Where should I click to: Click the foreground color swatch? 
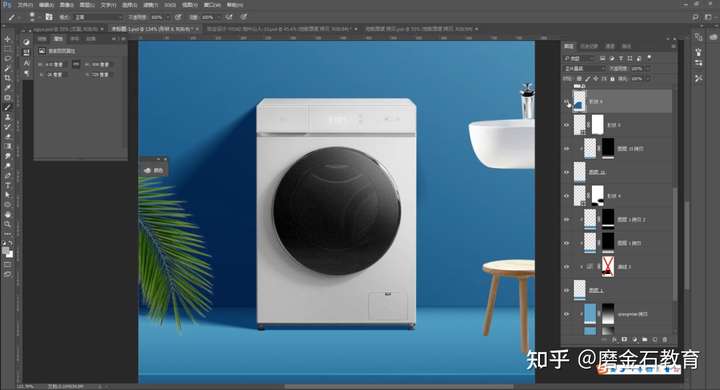point(6,250)
